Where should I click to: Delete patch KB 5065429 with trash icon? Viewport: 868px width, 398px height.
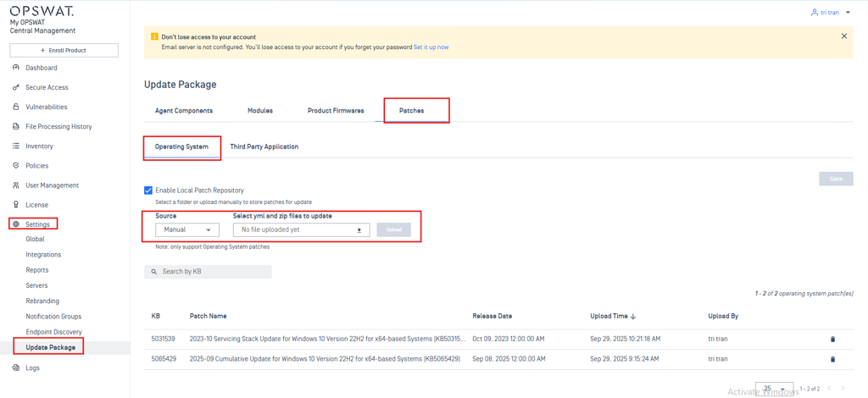click(x=832, y=359)
